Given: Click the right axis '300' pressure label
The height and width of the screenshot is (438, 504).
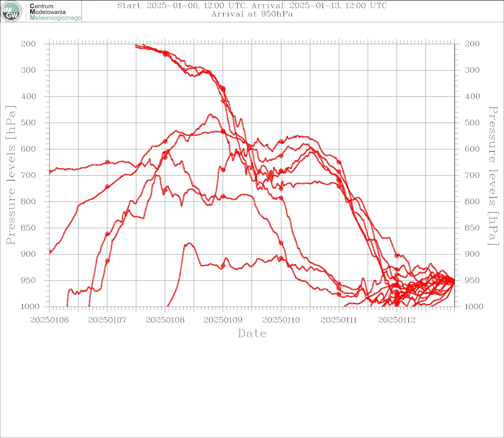Looking at the screenshot, I should tap(472, 70).
